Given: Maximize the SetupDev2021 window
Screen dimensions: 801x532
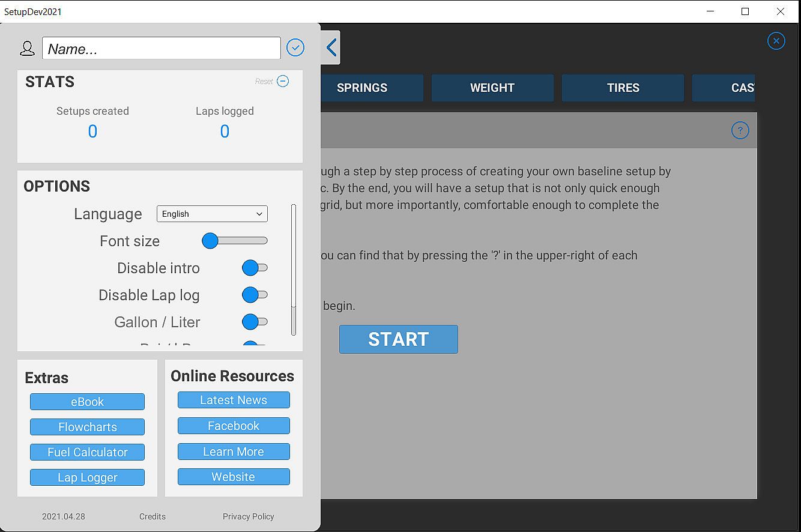Looking at the screenshot, I should 745,11.
